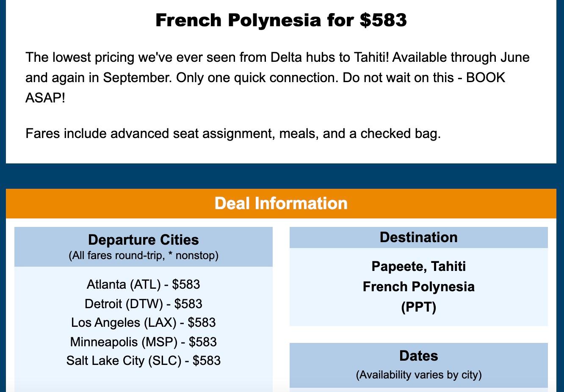Select the Atlanta (ATL) - $583 fare

coord(143,284)
